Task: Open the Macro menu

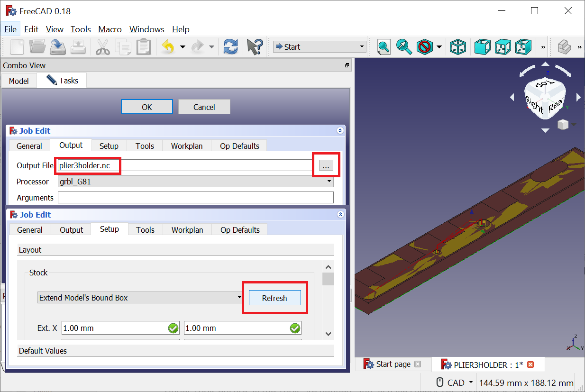Action: pos(110,29)
